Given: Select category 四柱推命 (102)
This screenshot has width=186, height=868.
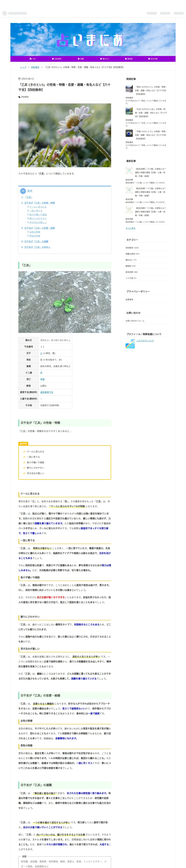Looking at the screenshot, I should click(x=132, y=248).
